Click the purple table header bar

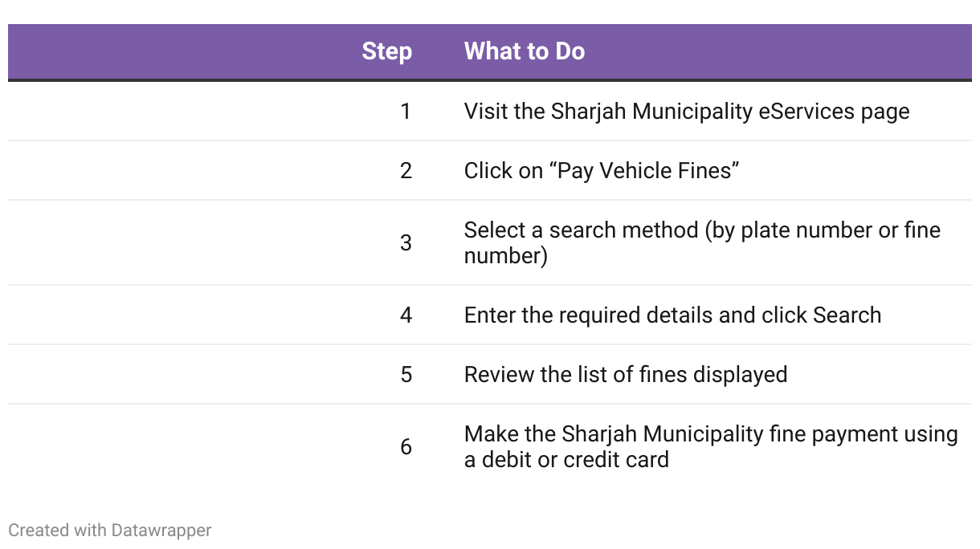tap(490, 52)
